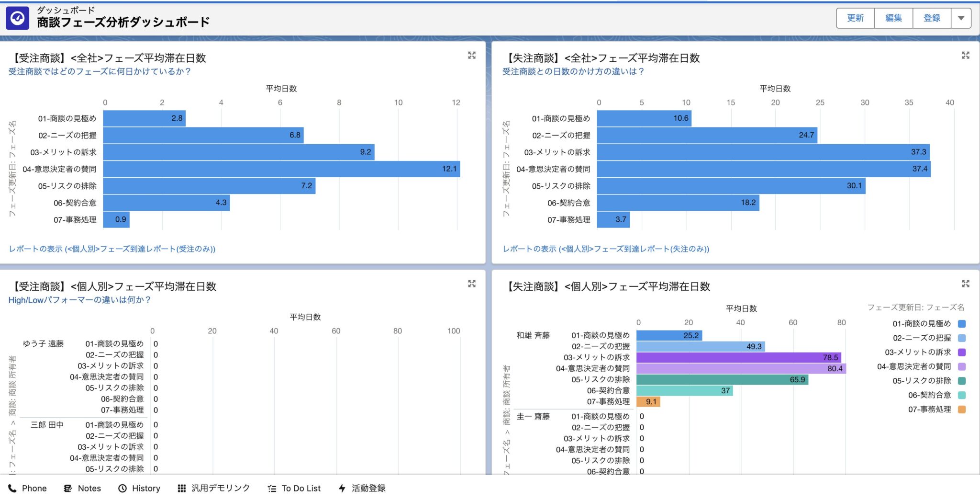Screen dimensions: 980x501
Task: Expand the 【受注商談】個人別 chart to fullscreen
Action: tap(472, 284)
